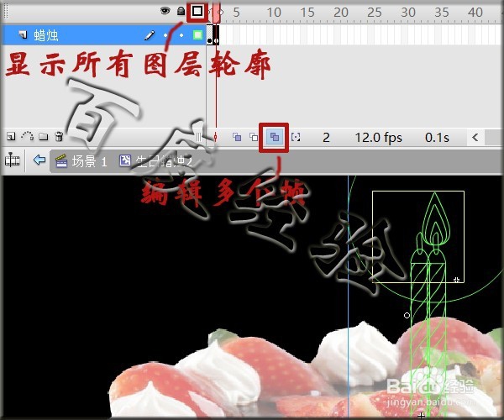
Task: Click frame 10 on timeline ruler
Action: [274, 13]
